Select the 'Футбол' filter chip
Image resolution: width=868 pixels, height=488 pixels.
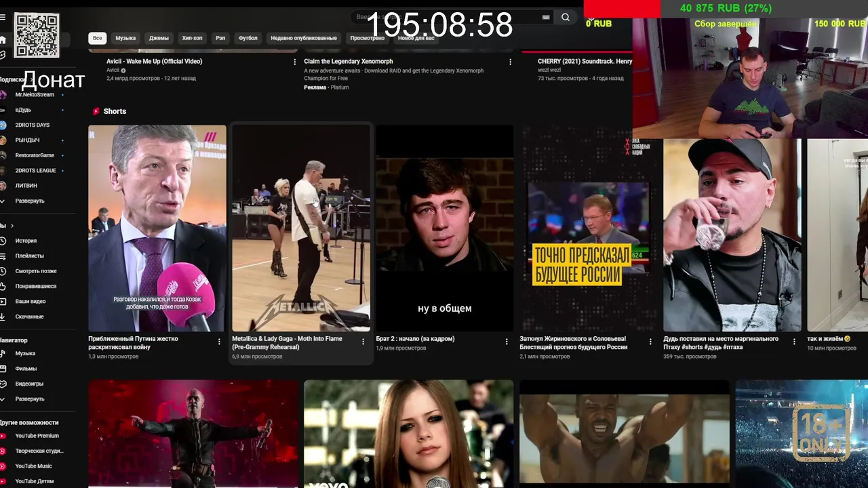(x=248, y=38)
